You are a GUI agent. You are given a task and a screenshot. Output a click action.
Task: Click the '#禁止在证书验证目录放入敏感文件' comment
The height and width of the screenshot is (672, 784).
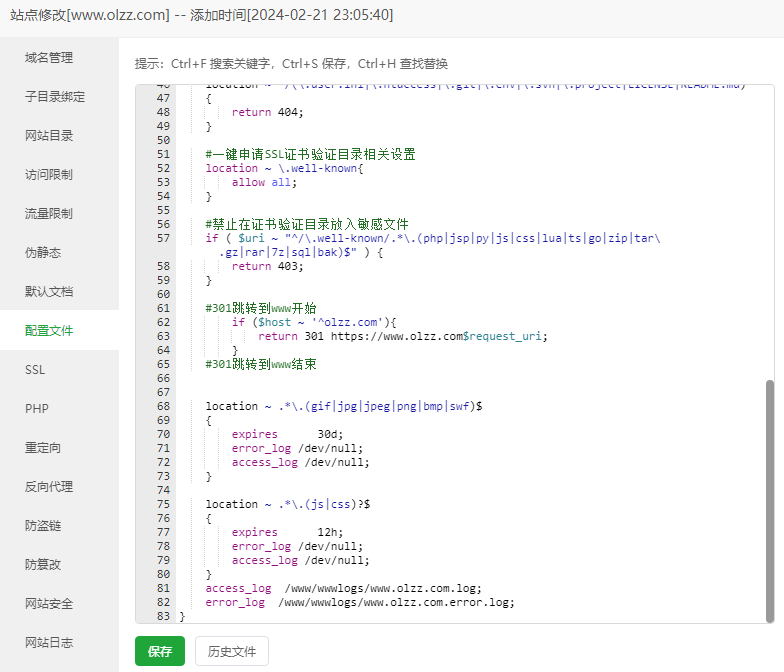(306, 224)
